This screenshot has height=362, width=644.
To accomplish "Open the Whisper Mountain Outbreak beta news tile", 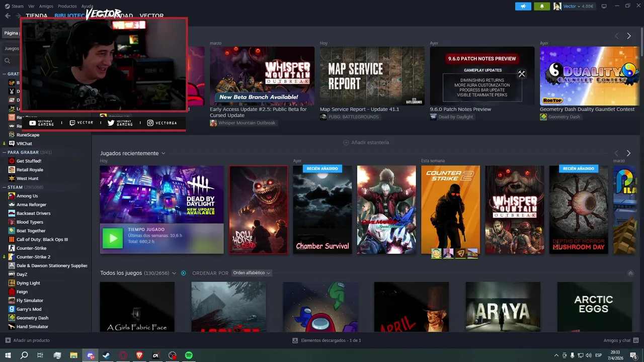I will [262, 76].
